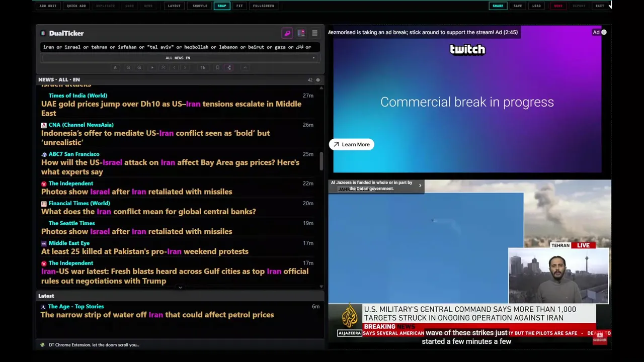Open the news feed settings gear icon
The width and height of the screenshot is (644, 362).
(317, 80)
